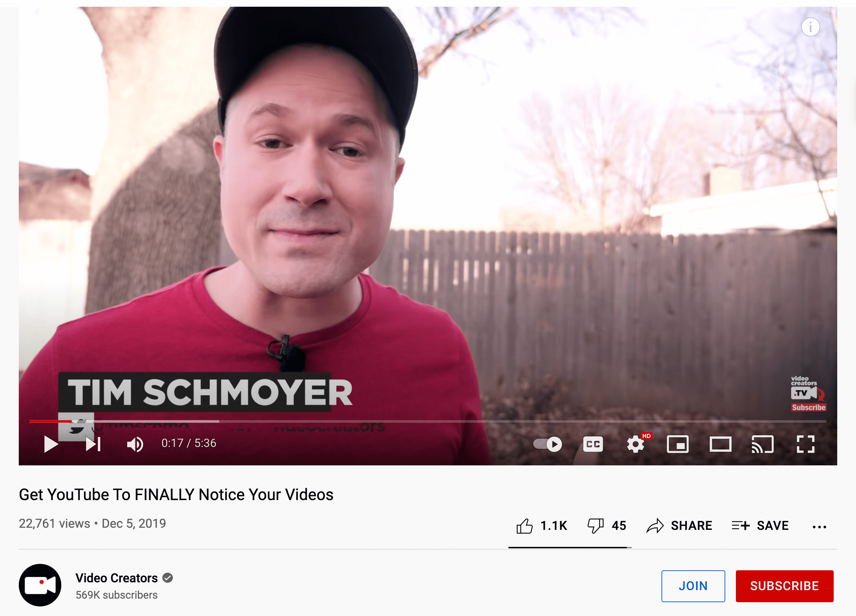856x616 pixels.
Task: Like the video with thumbs up
Action: pos(542,525)
